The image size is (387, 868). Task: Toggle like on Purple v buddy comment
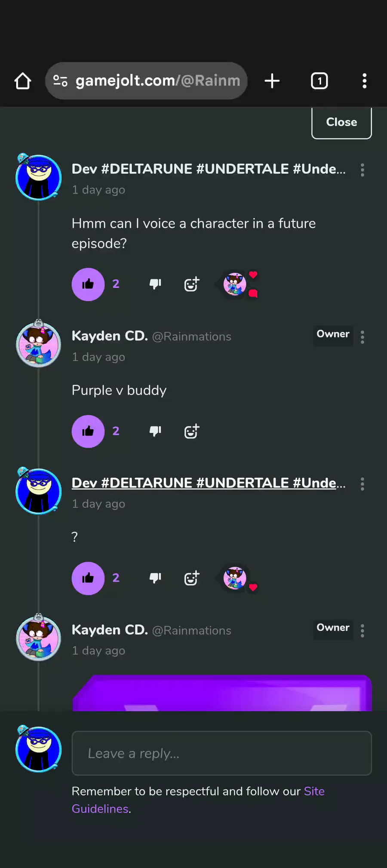tap(88, 431)
